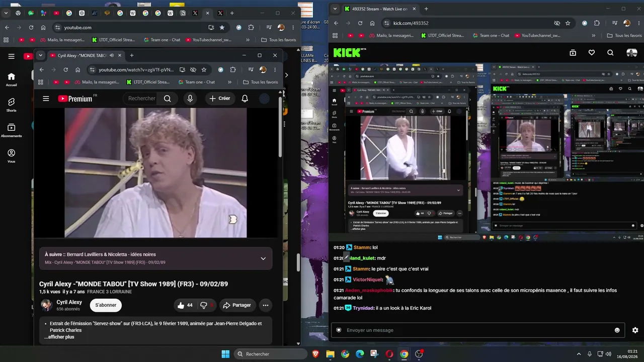The width and height of the screenshot is (644, 362).
Task: Show more bookmarks in Kick window
Action: click(x=594, y=36)
